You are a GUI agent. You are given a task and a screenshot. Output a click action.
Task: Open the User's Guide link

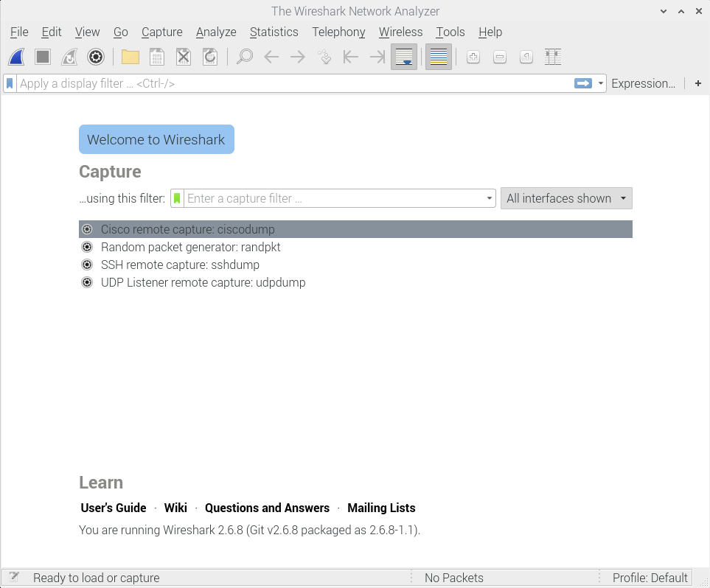tap(114, 508)
